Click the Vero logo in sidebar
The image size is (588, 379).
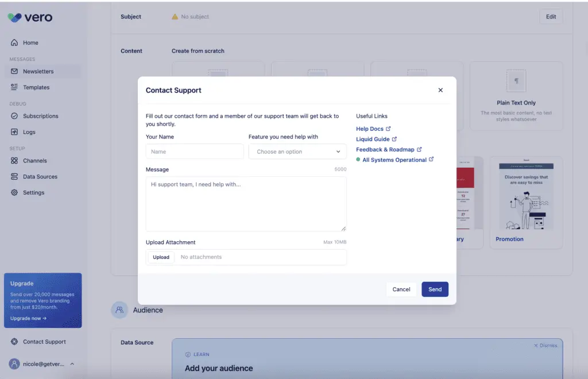point(29,17)
